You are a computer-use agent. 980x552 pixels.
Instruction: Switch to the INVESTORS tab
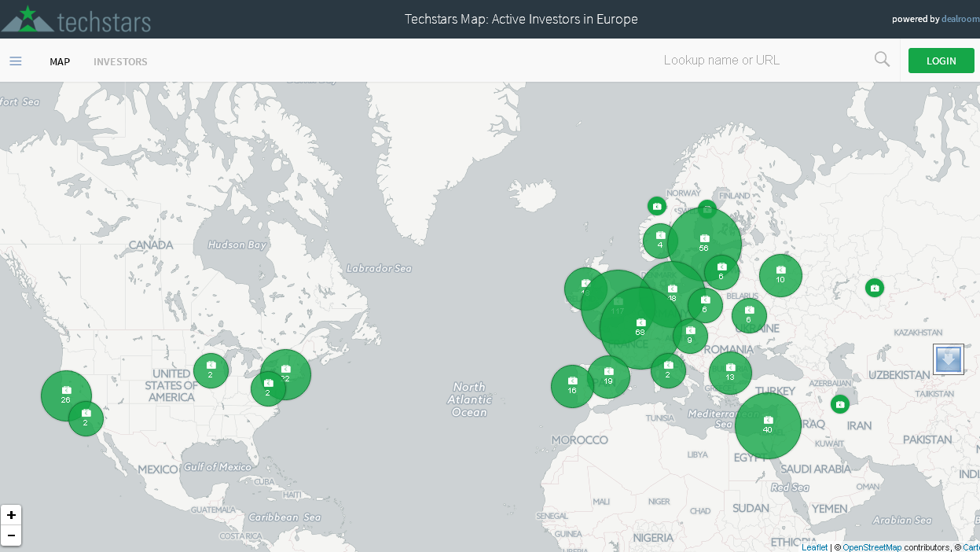point(120,61)
